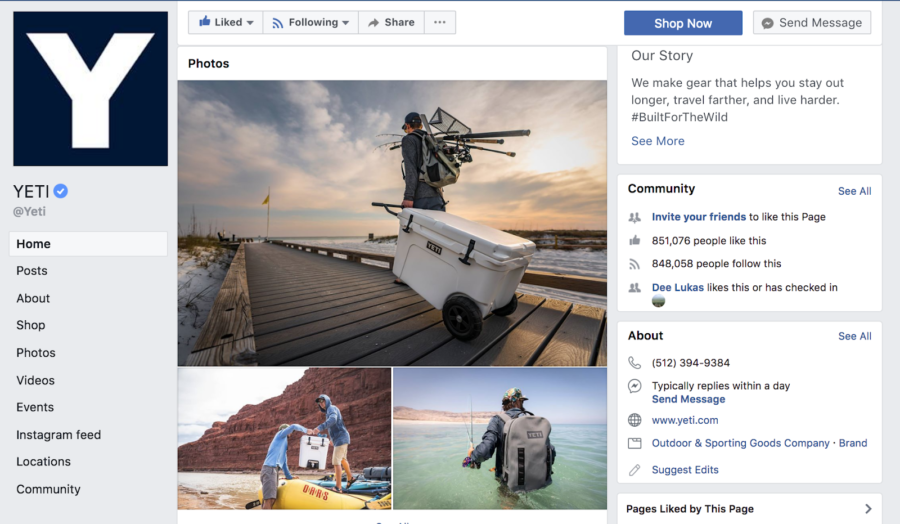Click the Share button
This screenshot has width=900, height=524.
pyautogui.click(x=391, y=22)
